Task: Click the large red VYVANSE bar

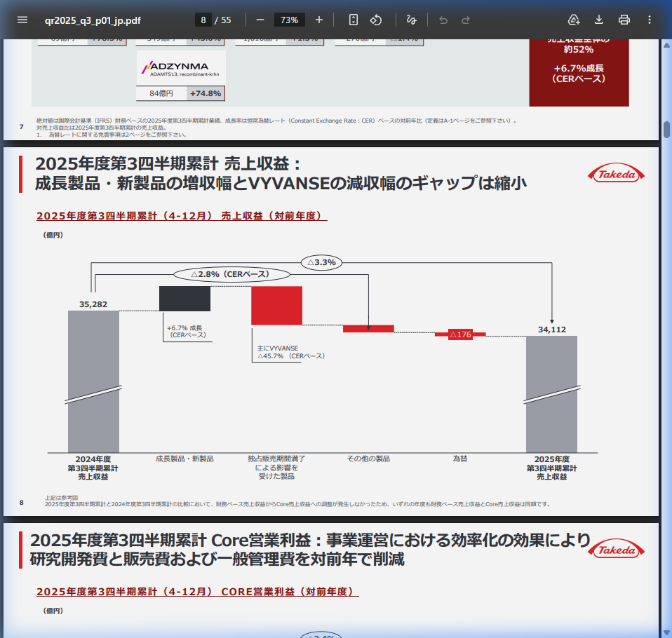Action: (x=276, y=306)
